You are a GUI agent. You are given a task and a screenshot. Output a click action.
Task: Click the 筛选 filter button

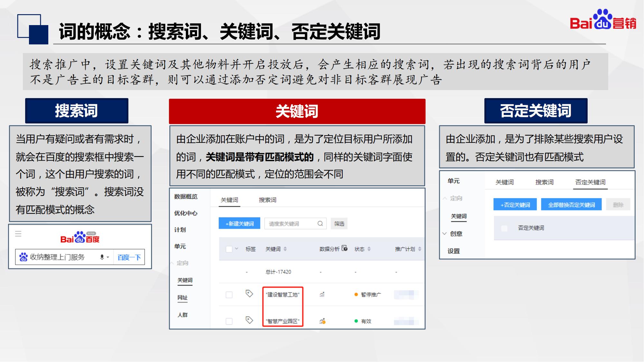point(339,223)
